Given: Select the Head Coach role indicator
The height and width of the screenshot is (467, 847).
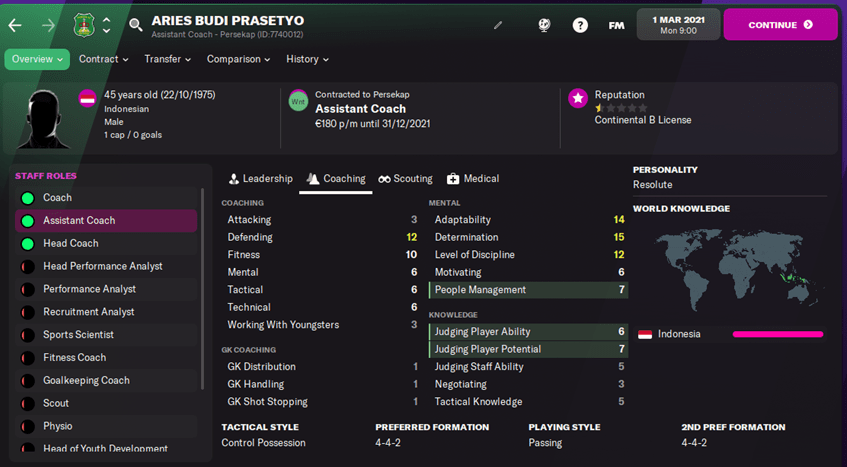Looking at the screenshot, I should click(27, 243).
